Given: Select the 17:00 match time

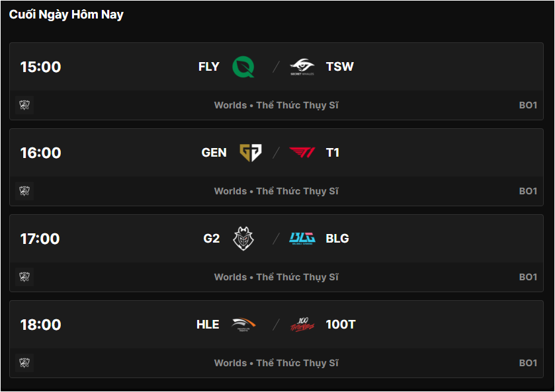Looking at the screenshot, I should [40, 239].
